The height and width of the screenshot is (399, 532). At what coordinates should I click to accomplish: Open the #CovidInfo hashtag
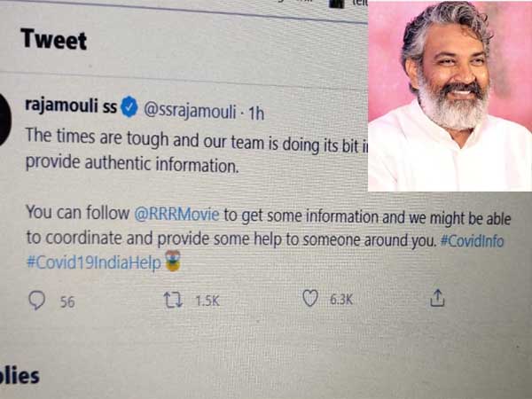[472, 241]
